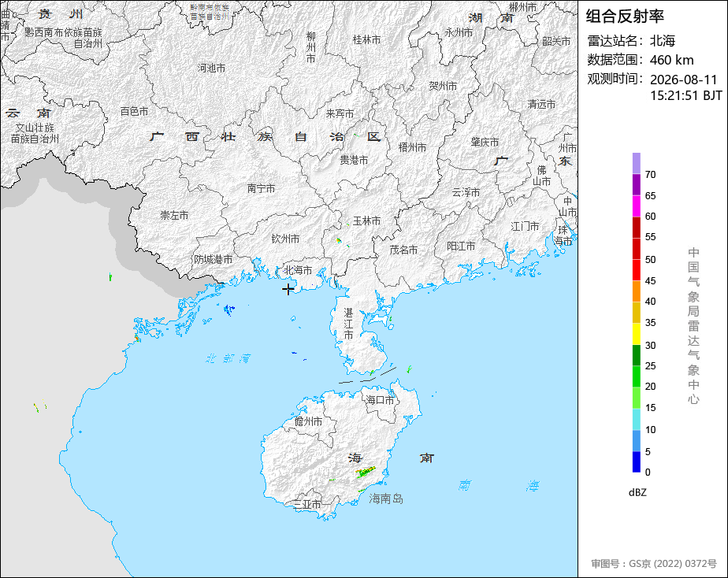728x578 pixels.
Task: Click the radar echo over southeast Hainan
Action: pos(366,472)
